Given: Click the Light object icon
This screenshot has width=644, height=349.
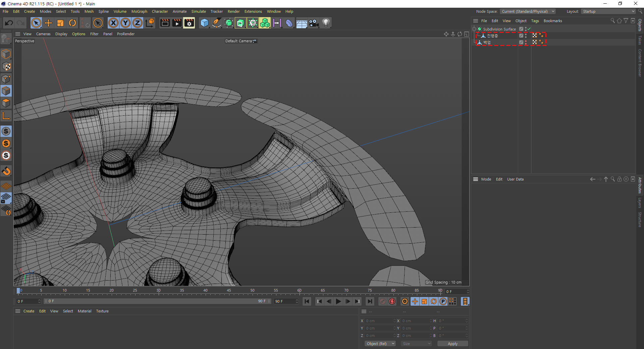Looking at the screenshot, I should pos(326,23).
